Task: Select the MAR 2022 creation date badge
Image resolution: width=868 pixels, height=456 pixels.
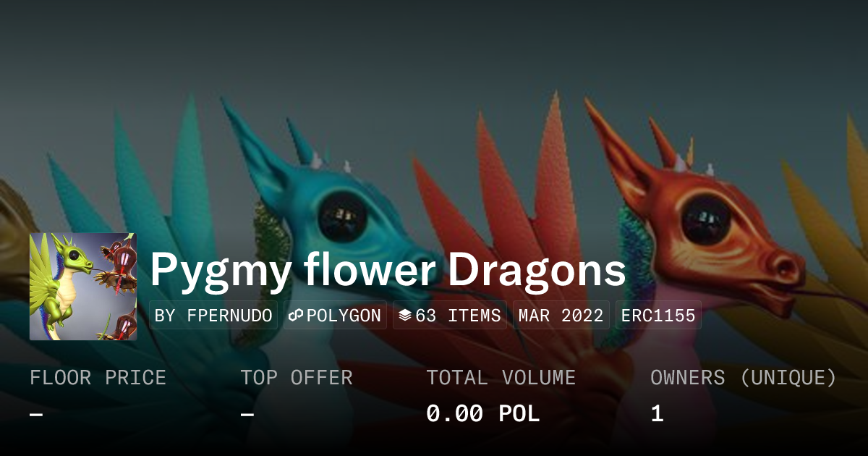Action: pos(561,316)
